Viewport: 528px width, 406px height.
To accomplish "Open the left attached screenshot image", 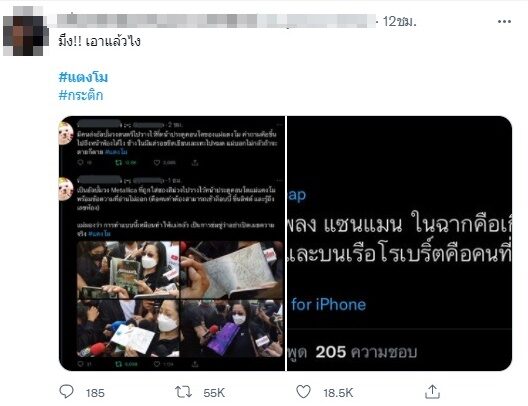I will coord(172,243).
